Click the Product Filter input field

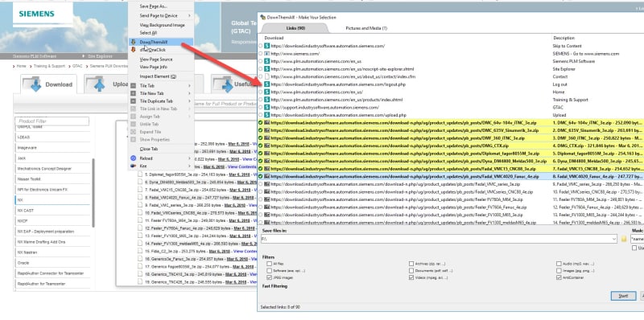[52, 121]
